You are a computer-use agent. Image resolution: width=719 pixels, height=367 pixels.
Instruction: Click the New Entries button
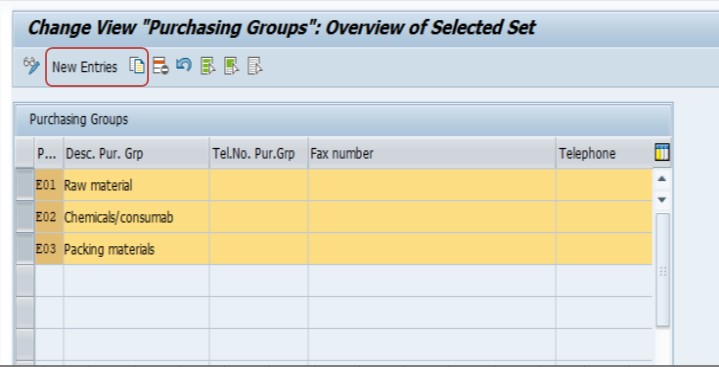[85, 67]
